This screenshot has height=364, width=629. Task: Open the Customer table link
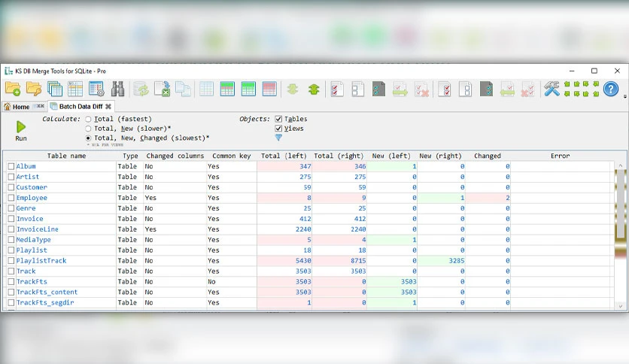coord(32,187)
